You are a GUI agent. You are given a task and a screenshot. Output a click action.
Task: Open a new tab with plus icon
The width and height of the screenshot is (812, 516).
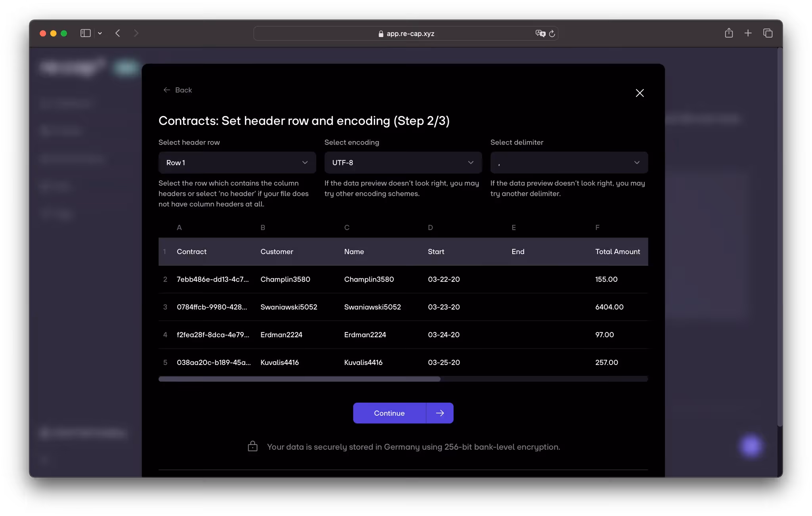point(748,33)
